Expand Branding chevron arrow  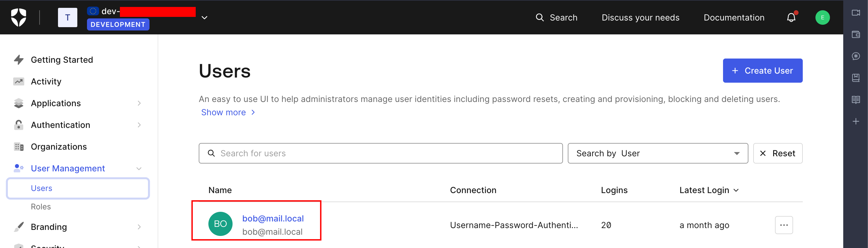(139, 227)
